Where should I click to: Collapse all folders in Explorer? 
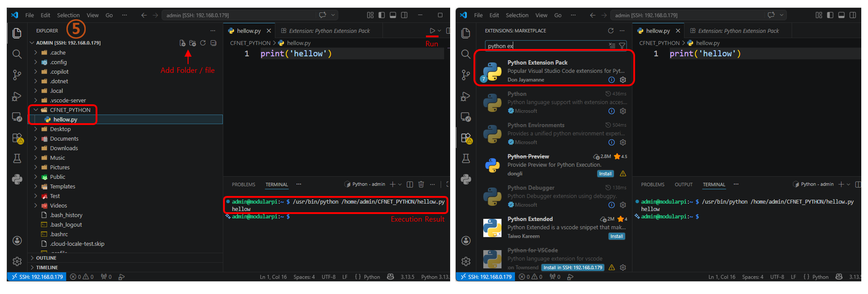(214, 43)
